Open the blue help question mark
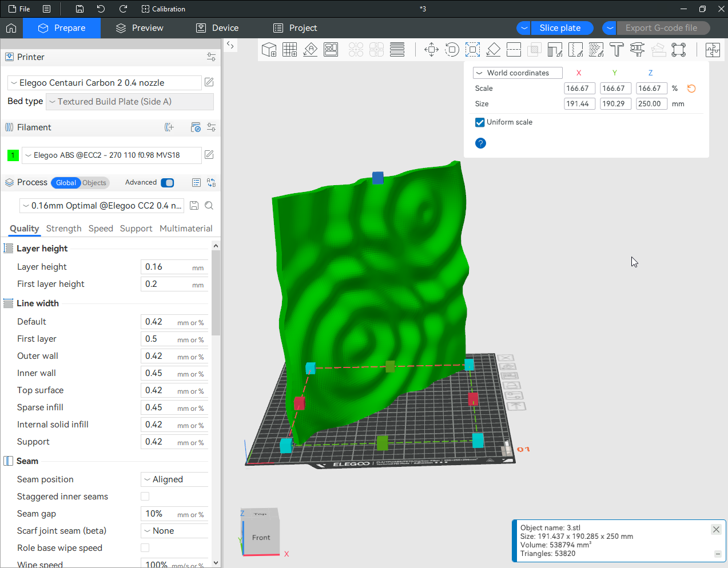 point(480,143)
